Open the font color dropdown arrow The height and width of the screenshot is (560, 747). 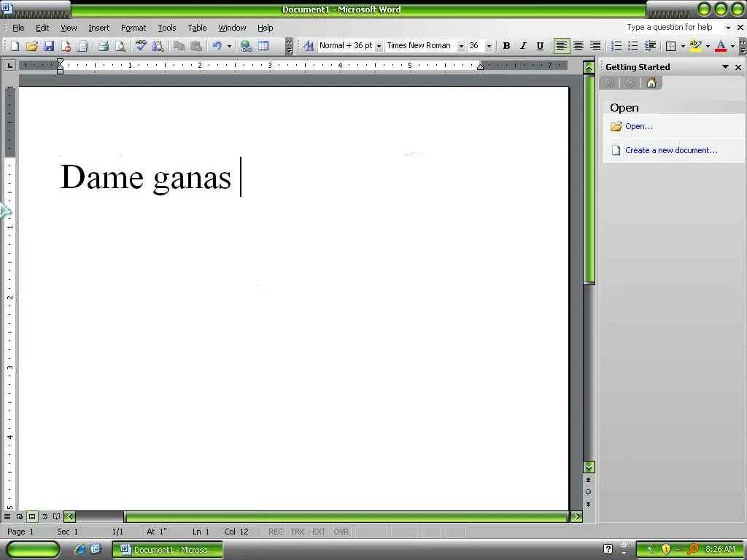pos(732,46)
